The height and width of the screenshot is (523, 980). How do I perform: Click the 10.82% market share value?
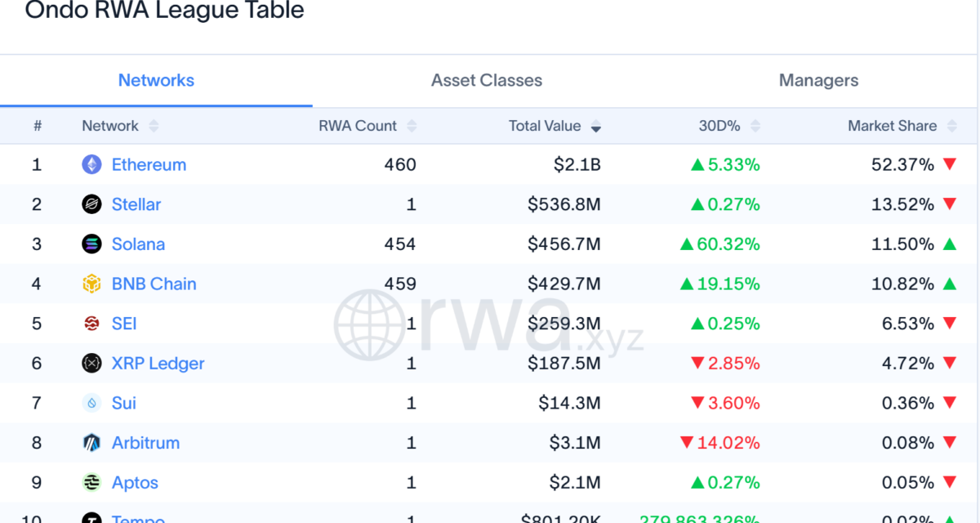click(x=902, y=284)
